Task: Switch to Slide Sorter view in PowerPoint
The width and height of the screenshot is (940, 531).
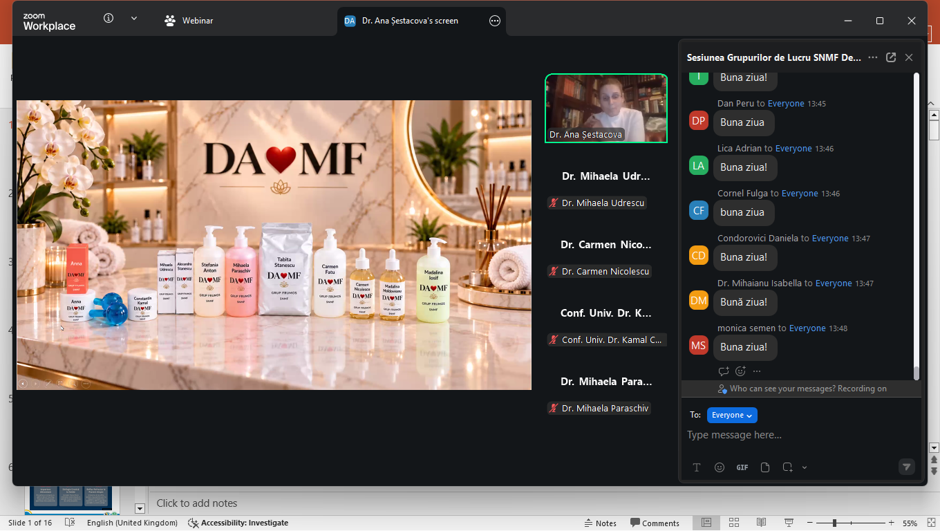Action: [x=734, y=523]
